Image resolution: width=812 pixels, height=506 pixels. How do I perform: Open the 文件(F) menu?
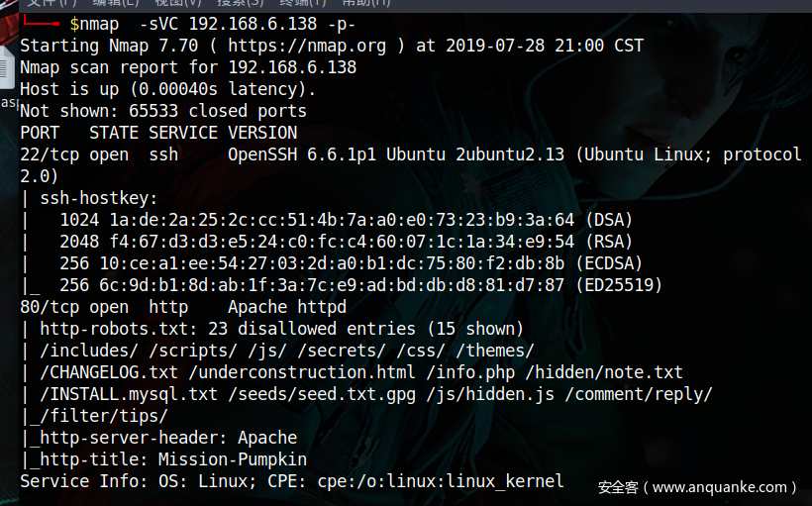[x=47, y=3]
